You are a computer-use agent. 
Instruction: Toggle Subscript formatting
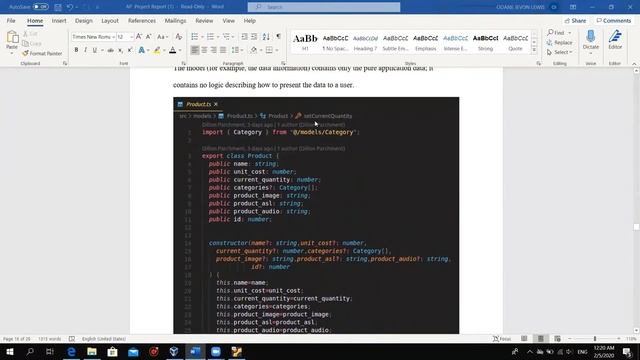click(x=120, y=50)
